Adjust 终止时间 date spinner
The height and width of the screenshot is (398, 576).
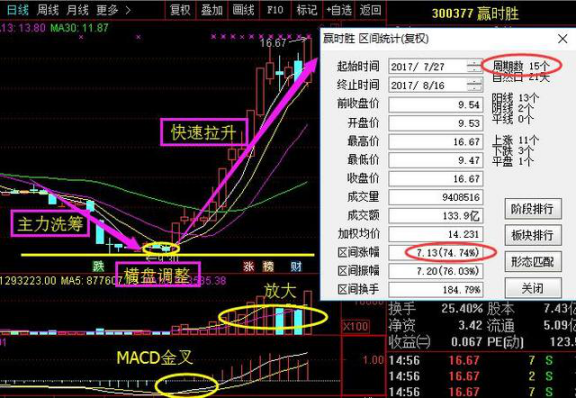tap(474, 85)
